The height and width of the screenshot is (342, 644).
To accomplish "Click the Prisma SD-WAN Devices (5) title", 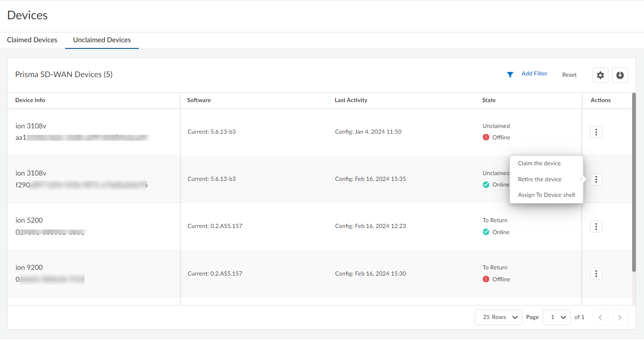I will 64,74.
